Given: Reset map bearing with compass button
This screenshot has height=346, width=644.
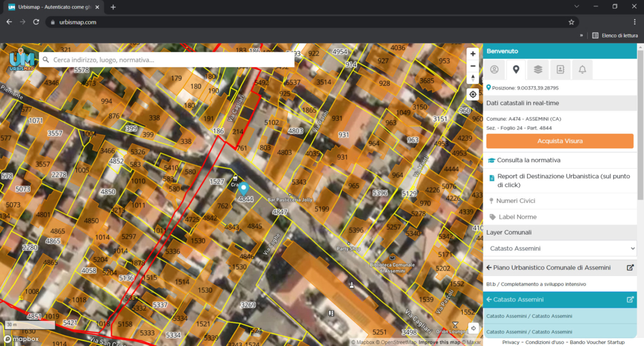Looking at the screenshot, I should (x=473, y=78).
